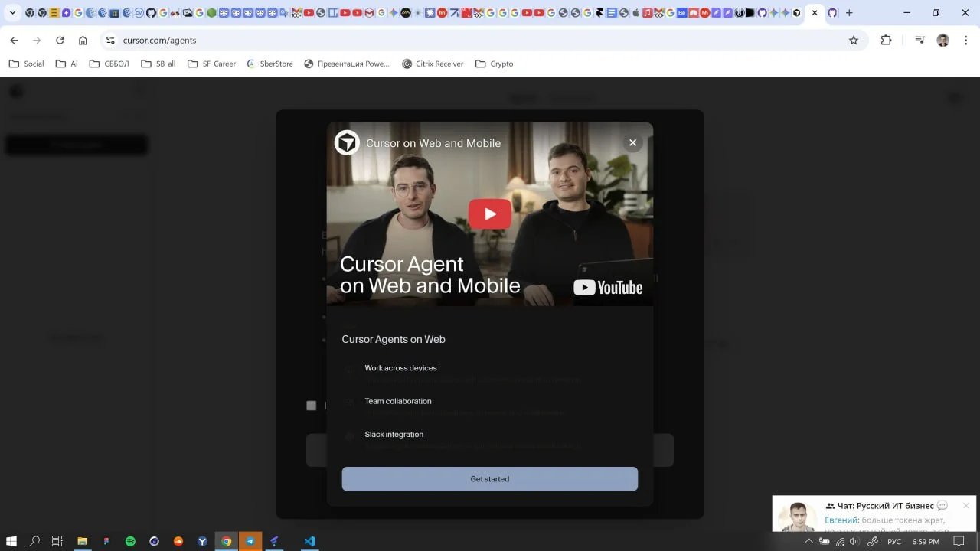Click the Get started button
Image resolution: width=980 pixels, height=551 pixels.
(x=489, y=479)
